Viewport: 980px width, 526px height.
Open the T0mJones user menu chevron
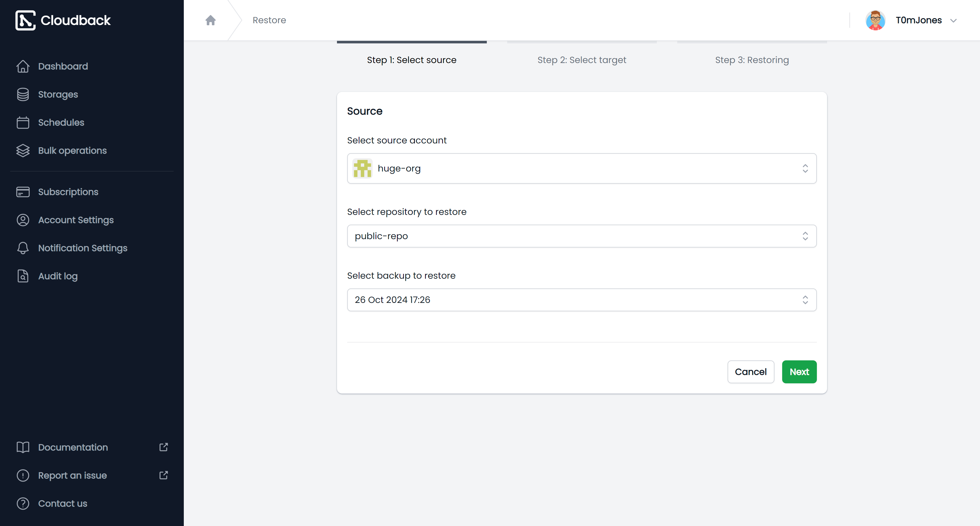coord(953,20)
